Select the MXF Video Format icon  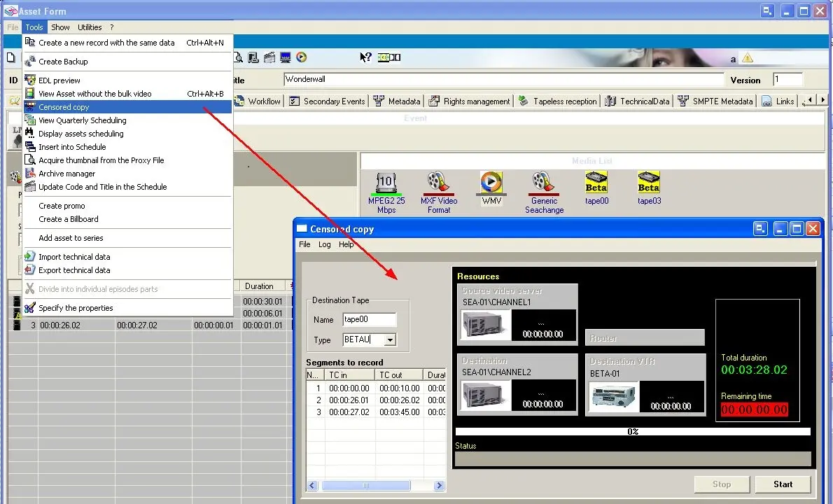tap(439, 183)
